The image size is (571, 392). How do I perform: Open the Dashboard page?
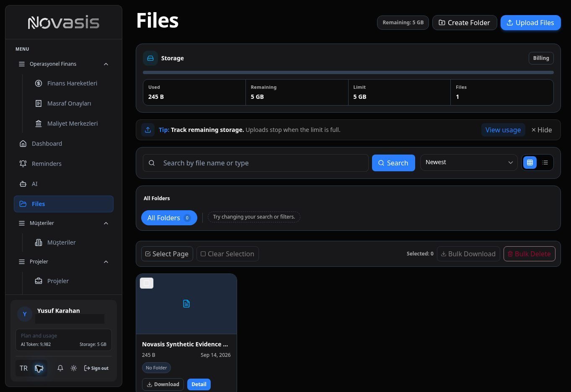pos(64,144)
